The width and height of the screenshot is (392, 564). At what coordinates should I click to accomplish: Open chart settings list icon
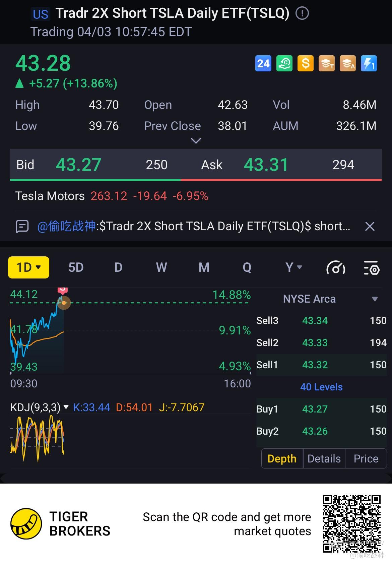point(372,267)
